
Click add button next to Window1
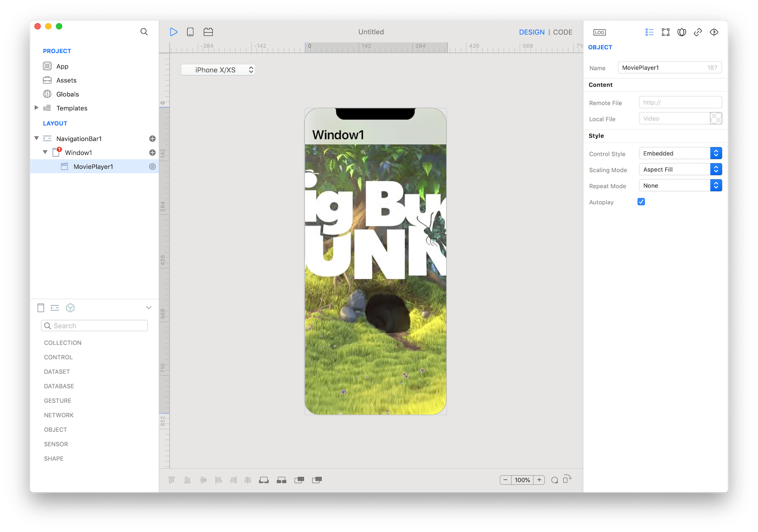pyautogui.click(x=153, y=152)
